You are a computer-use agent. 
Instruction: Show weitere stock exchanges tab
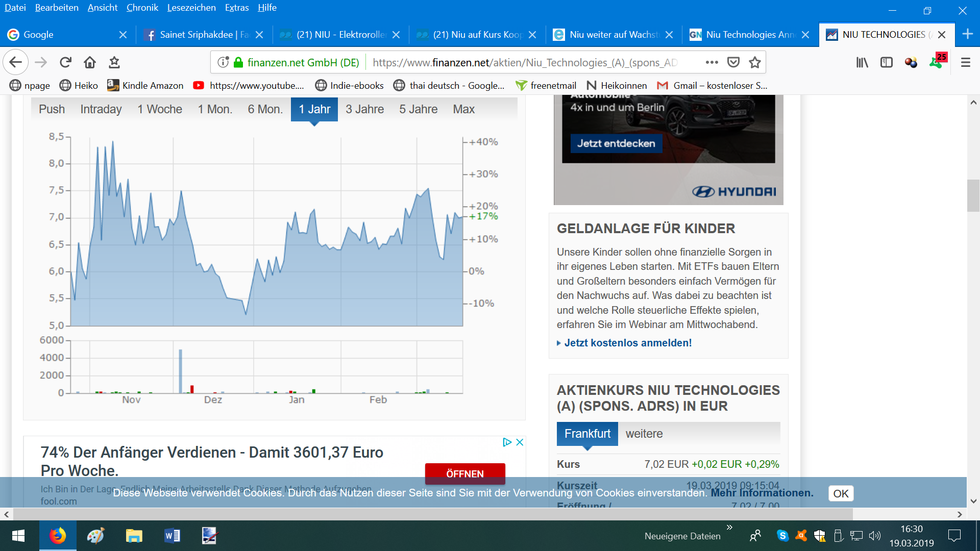644,434
